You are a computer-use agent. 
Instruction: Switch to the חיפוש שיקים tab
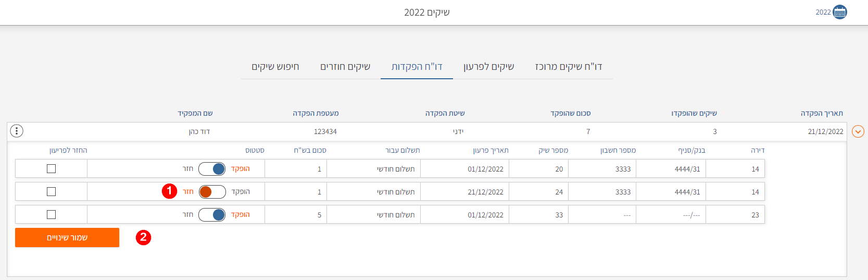tap(275, 67)
